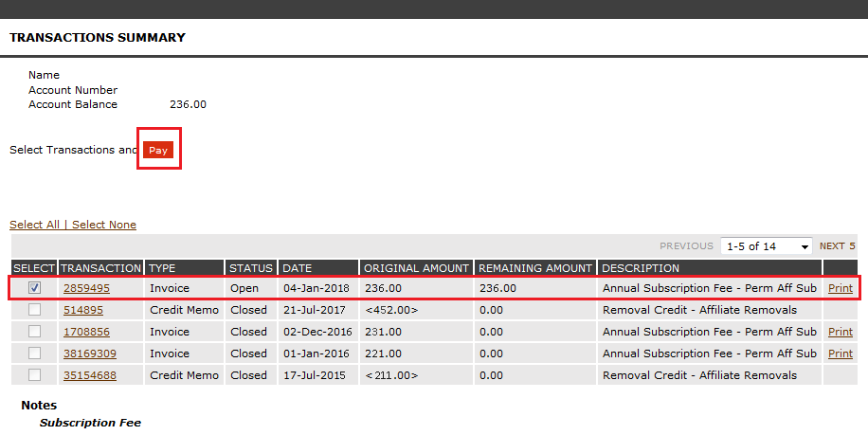The height and width of the screenshot is (435, 868).
Task: Select the checkbox for invoice 1708856
Action: coord(34,332)
